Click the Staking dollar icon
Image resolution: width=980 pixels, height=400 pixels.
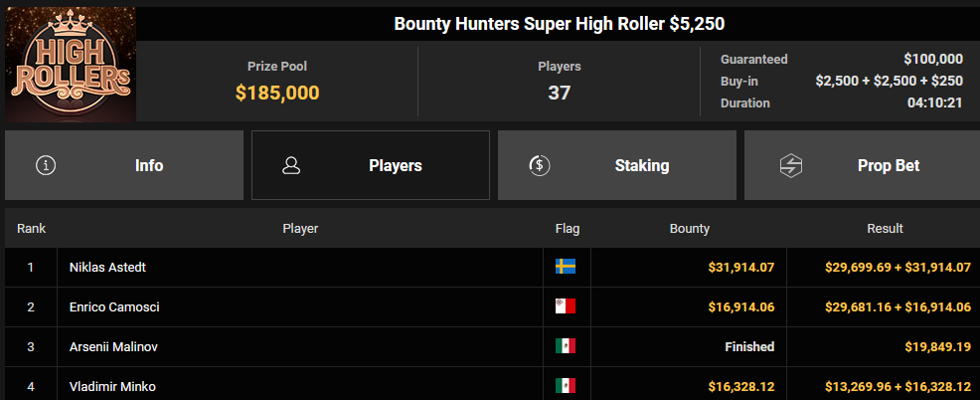pyautogui.click(x=539, y=165)
